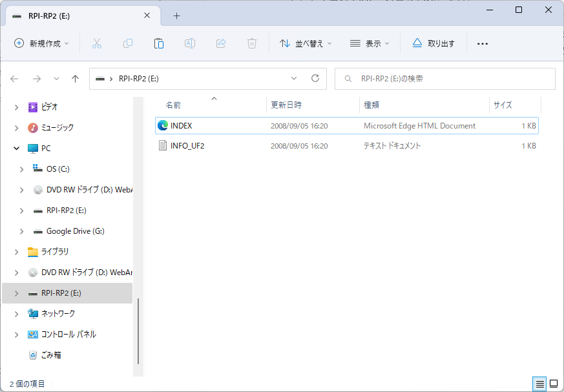This screenshot has width=564, height=392.
Task: Expand the address bar history dropdown
Action: (x=294, y=78)
